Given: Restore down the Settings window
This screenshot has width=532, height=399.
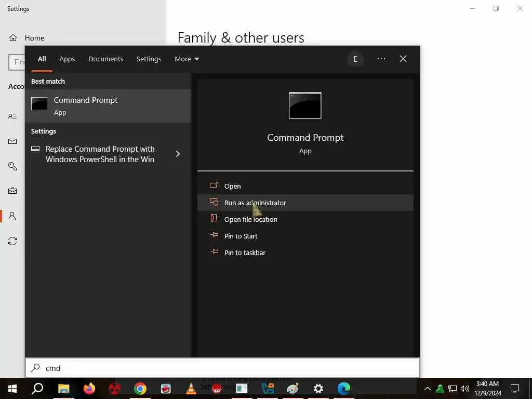Looking at the screenshot, I should [496, 8].
